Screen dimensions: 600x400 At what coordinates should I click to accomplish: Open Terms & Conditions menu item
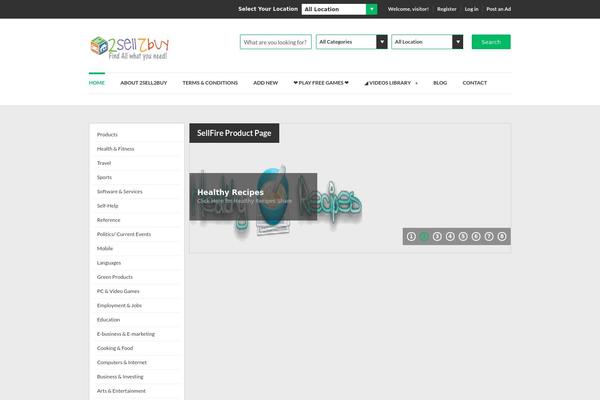(x=210, y=83)
